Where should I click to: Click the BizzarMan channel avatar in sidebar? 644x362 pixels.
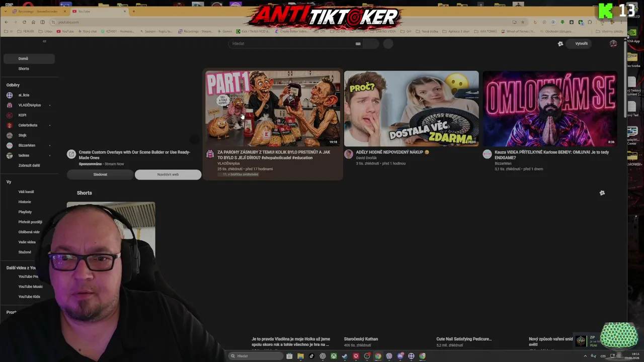(10, 145)
